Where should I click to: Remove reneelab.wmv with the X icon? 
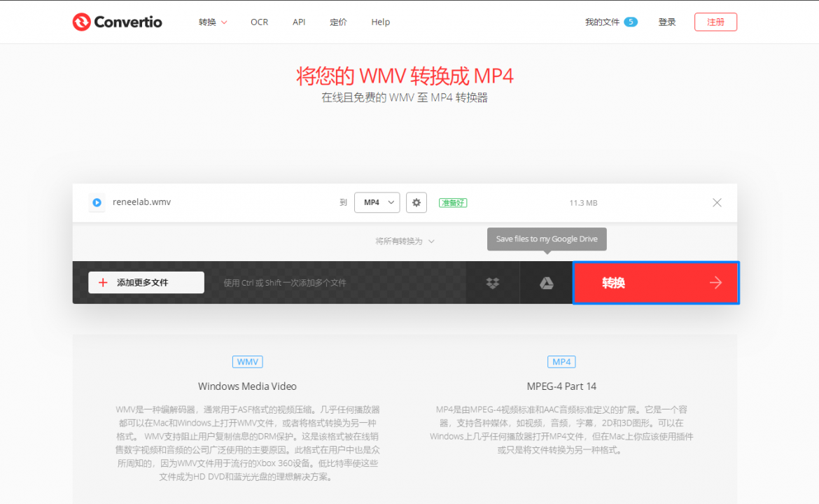[x=717, y=202]
